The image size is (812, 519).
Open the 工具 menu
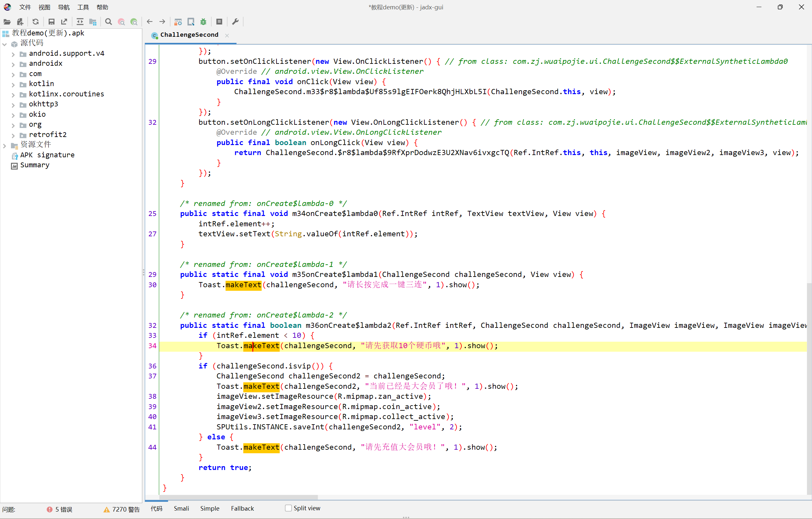pyautogui.click(x=83, y=7)
